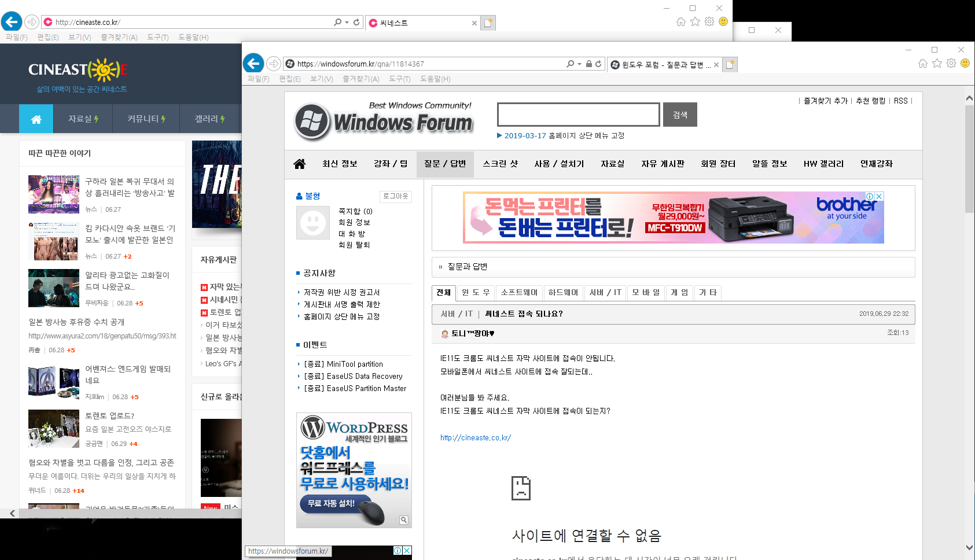Open the new tab button in the Cineaste window
The height and width of the screenshot is (560, 975).
point(488,23)
